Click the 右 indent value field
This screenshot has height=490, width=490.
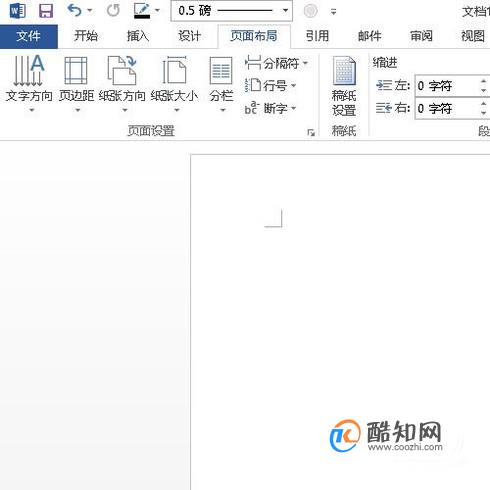[x=447, y=108]
